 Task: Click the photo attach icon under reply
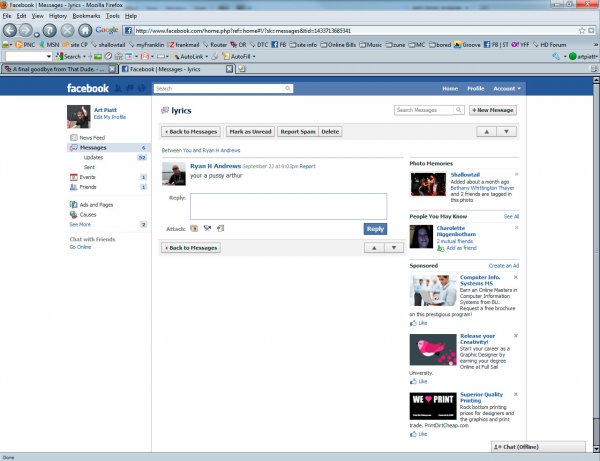(195, 228)
